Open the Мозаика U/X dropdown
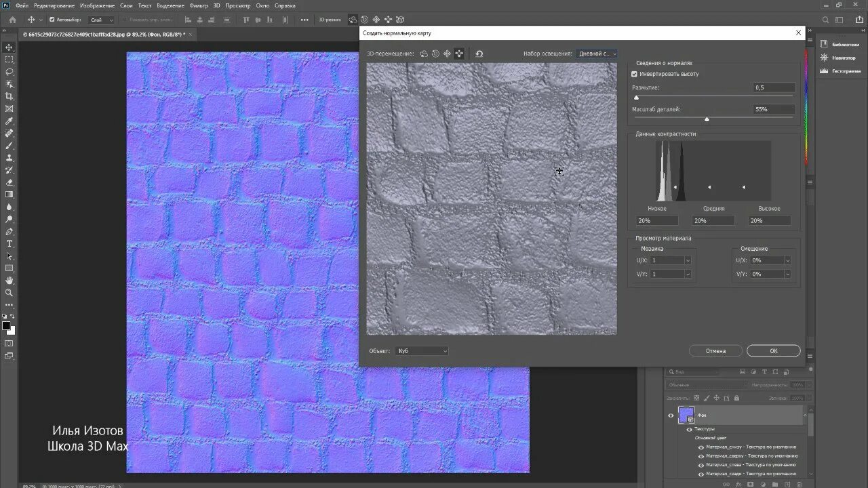This screenshot has height=488, width=868. tap(671, 260)
